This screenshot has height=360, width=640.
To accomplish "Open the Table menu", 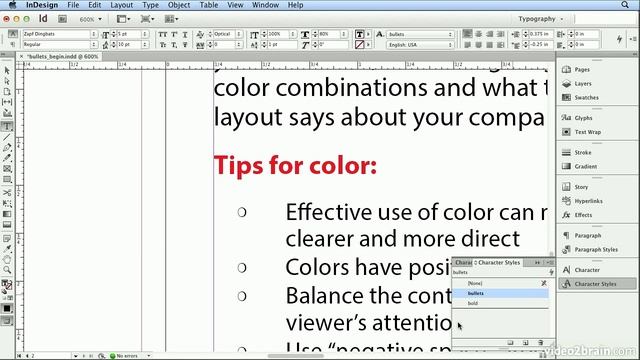I will (209, 5).
